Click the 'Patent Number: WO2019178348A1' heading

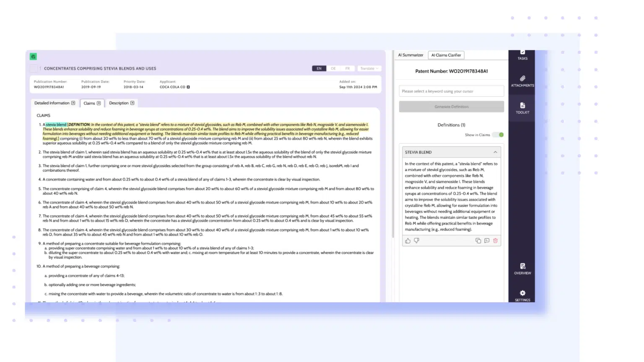point(452,71)
